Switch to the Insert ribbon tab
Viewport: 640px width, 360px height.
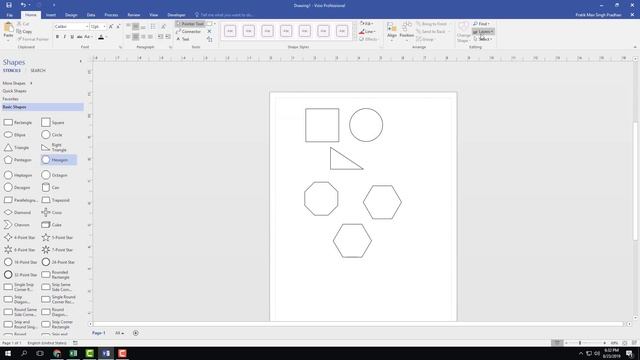[51, 15]
